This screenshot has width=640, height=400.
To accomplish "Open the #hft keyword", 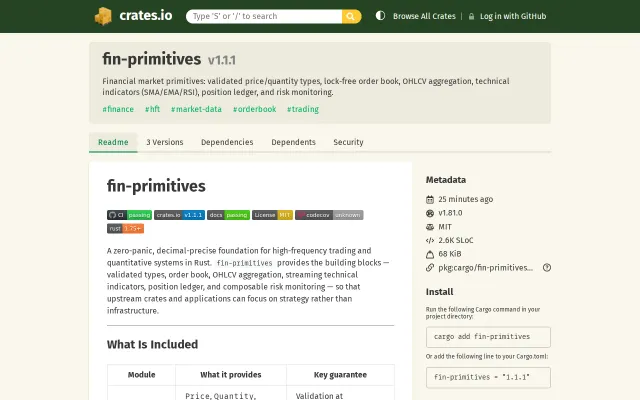I will tap(152, 109).
